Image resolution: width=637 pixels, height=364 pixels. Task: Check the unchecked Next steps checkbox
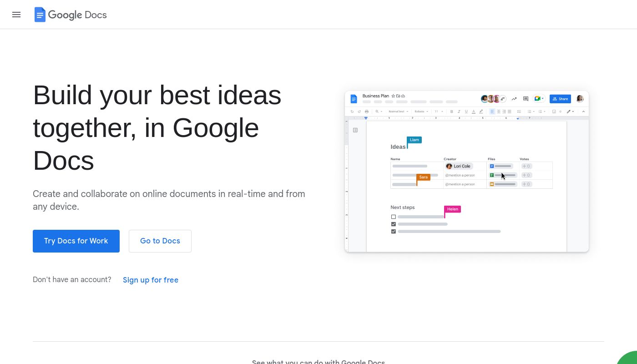394,217
